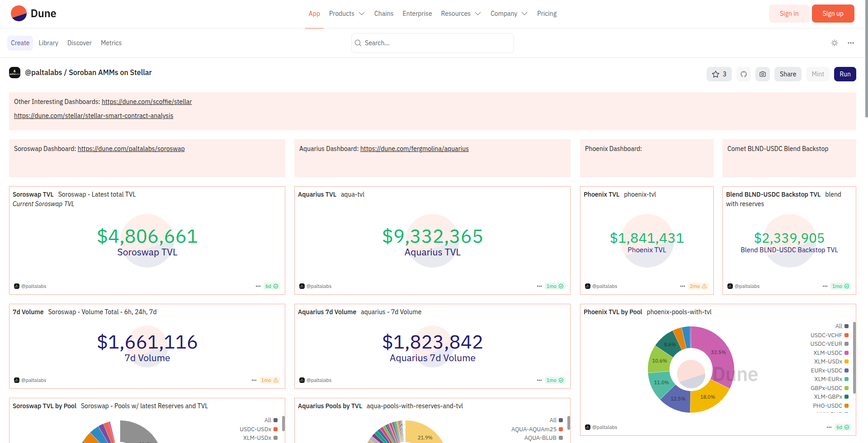Click the Share button

[788, 74]
